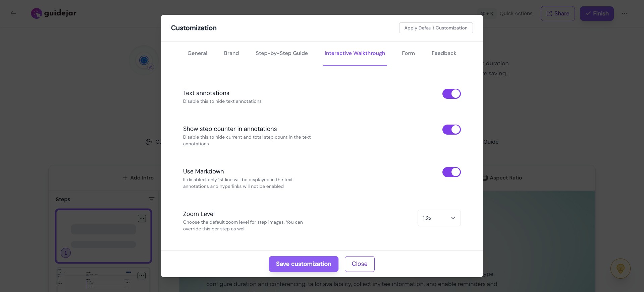Turn off Show step counter toggle
Image resolution: width=644 pixels, height=292 pixels.
pos(451,130)
